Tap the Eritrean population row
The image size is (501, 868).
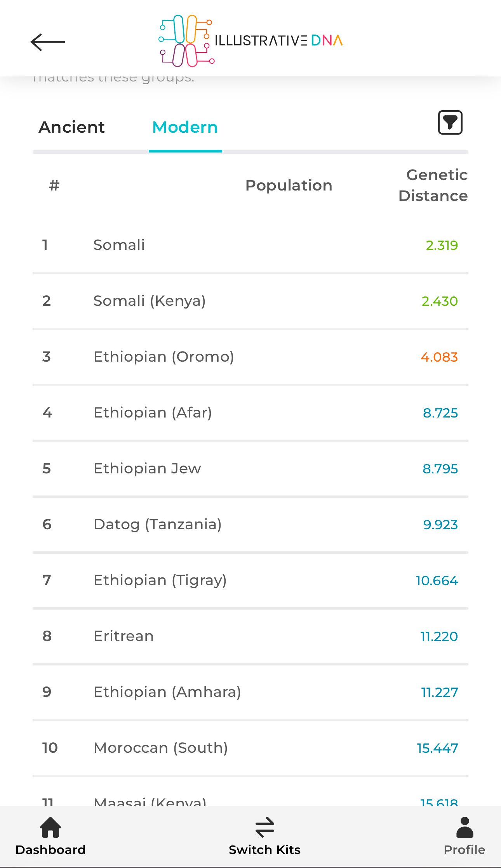250,636
